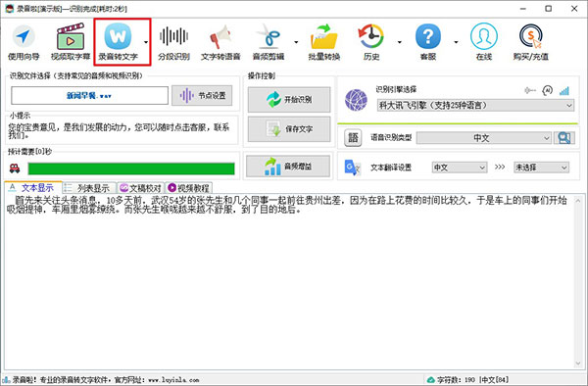Open the 使用向导 usage guide icon
The width and height of the screenshot is (588, 386).
(24, 42)
